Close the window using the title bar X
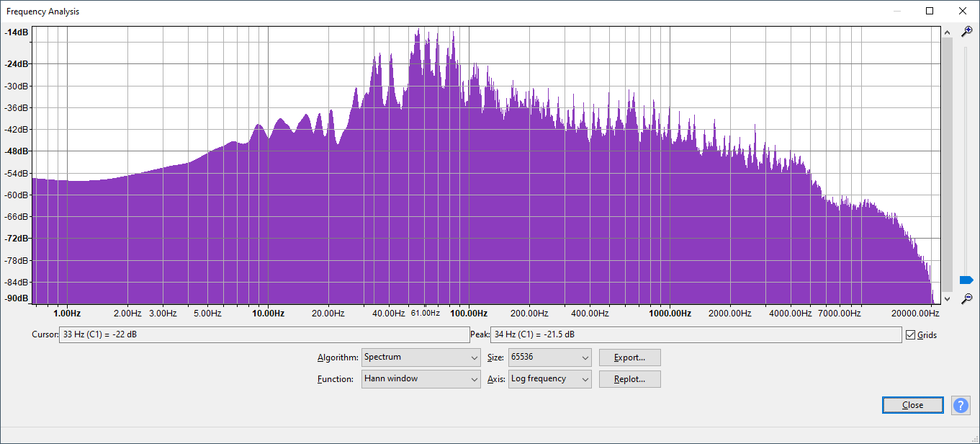This screenshot has height=444, width=980. 963,11
